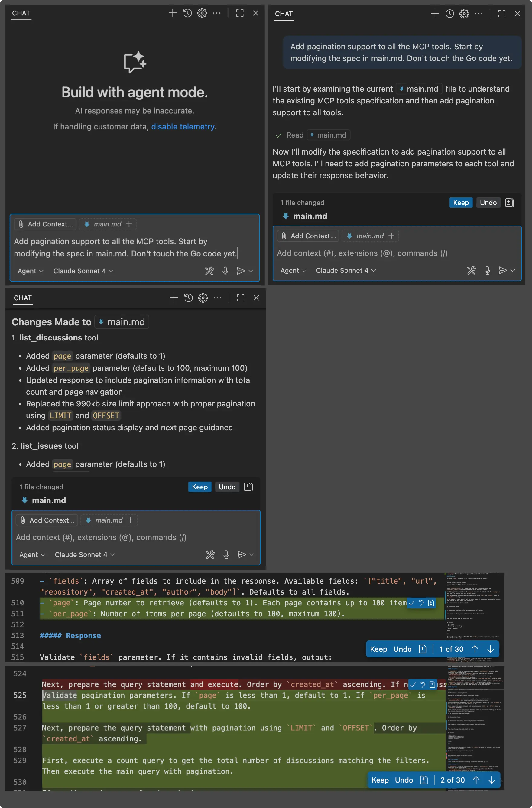This screenshot has width=532, height=808.
Task: Expand send options chevron in Build with agent mode panel
Action: [x=251, y=271]
